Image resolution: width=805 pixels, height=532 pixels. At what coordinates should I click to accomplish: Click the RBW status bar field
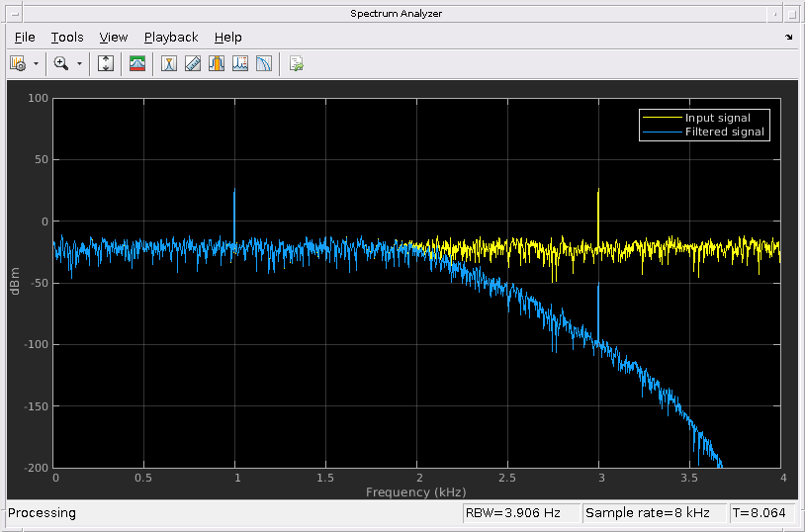520,513
